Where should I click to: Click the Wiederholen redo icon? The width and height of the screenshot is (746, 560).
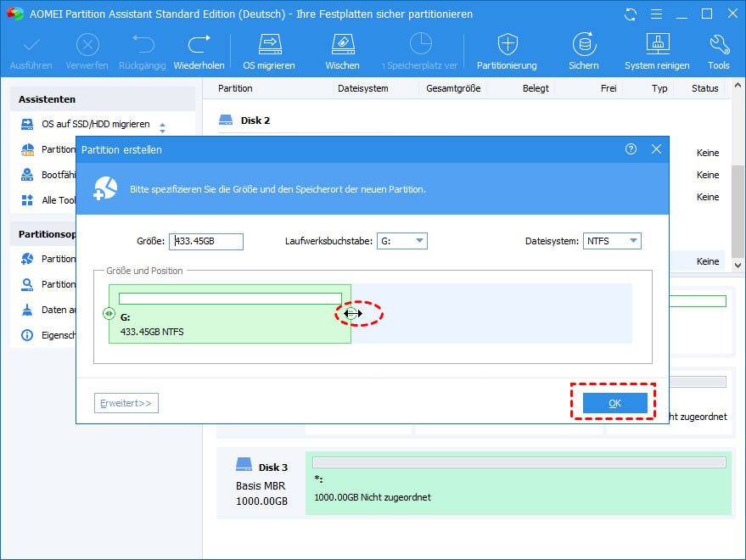pyautogui.click(x=199, y=44)
